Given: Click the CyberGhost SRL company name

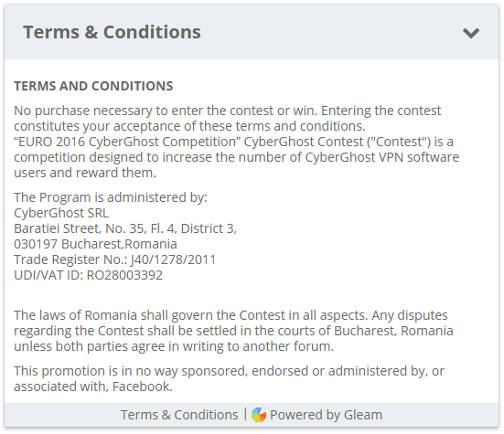Looking at the screenshot, I should click(61, 213).
